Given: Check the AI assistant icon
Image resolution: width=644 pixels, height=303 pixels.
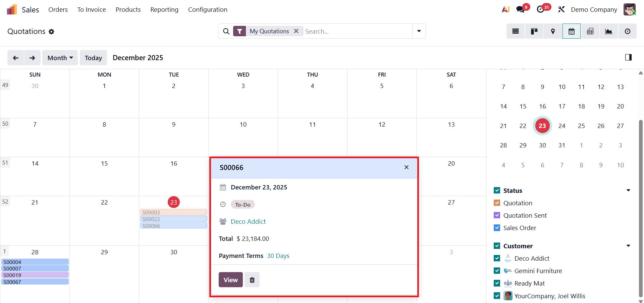Looking at the screenshot, I should pos(506,9).
